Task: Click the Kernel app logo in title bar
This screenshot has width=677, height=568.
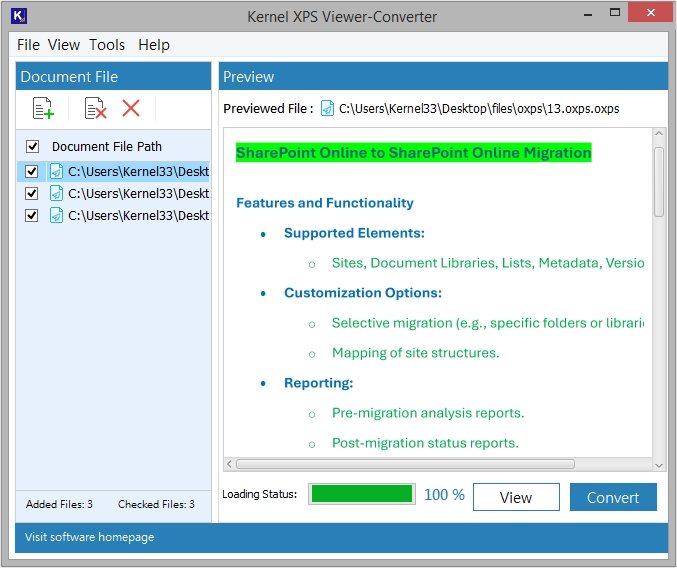Action: pos(17,17)
